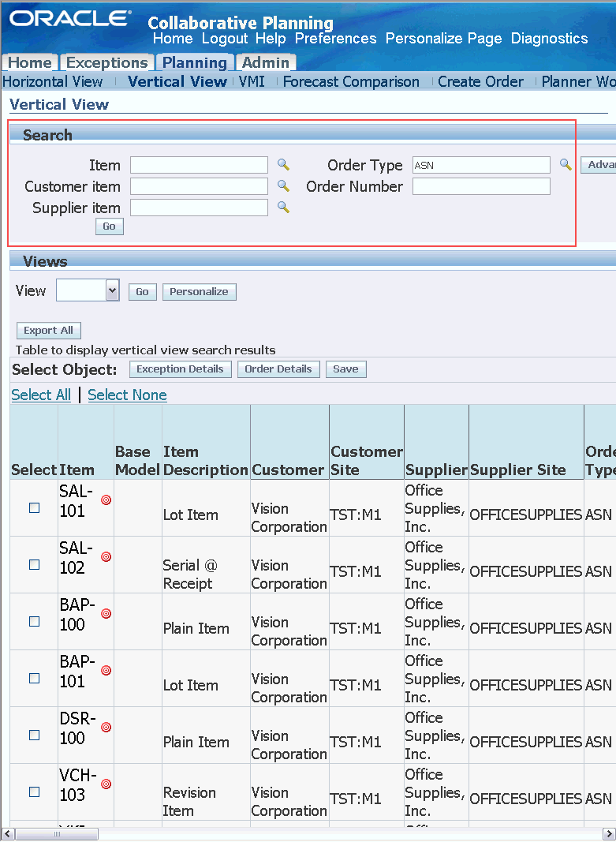Open the Item search magnifier lookup
Image resolution: width=616 pixels, height=842 pixels.
283,165
